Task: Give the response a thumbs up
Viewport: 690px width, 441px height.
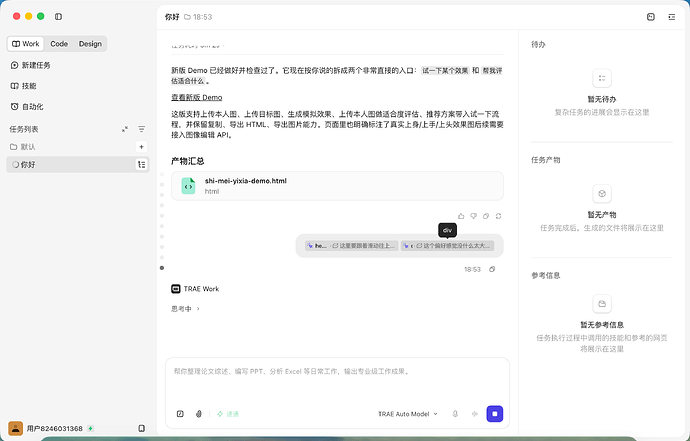Action: (x=461, y=216)
